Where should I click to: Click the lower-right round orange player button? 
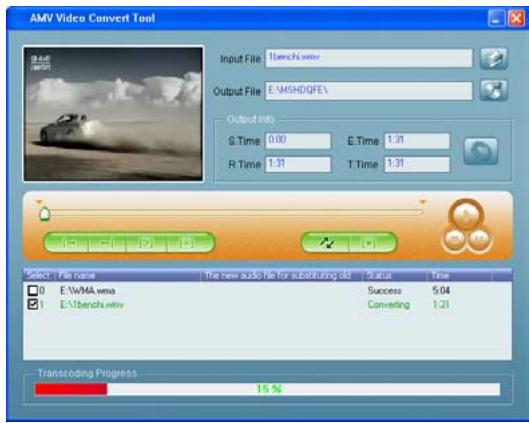click(478, 239)
